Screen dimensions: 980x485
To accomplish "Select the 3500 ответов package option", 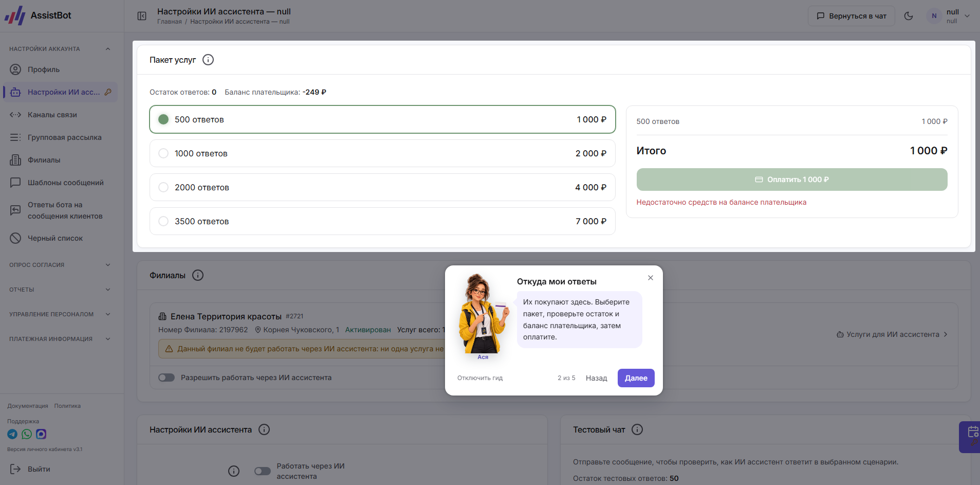I will tap(382, 221).
